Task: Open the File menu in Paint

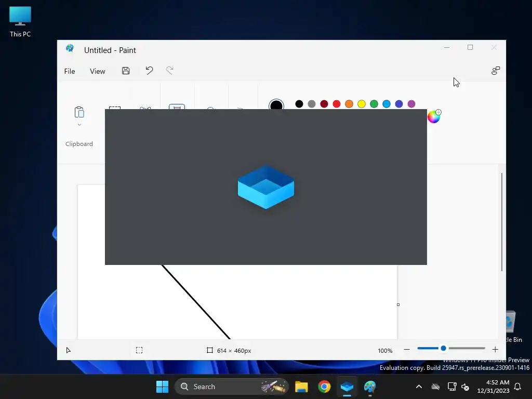Action: (x=70, y=71)
